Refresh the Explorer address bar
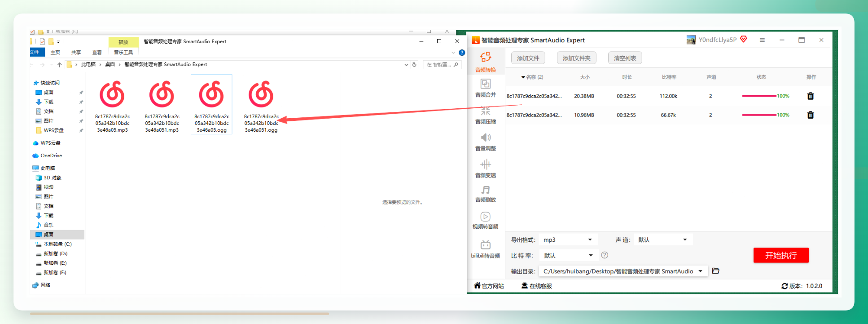This screenshot has width=868, height=324. coord(414,65)
